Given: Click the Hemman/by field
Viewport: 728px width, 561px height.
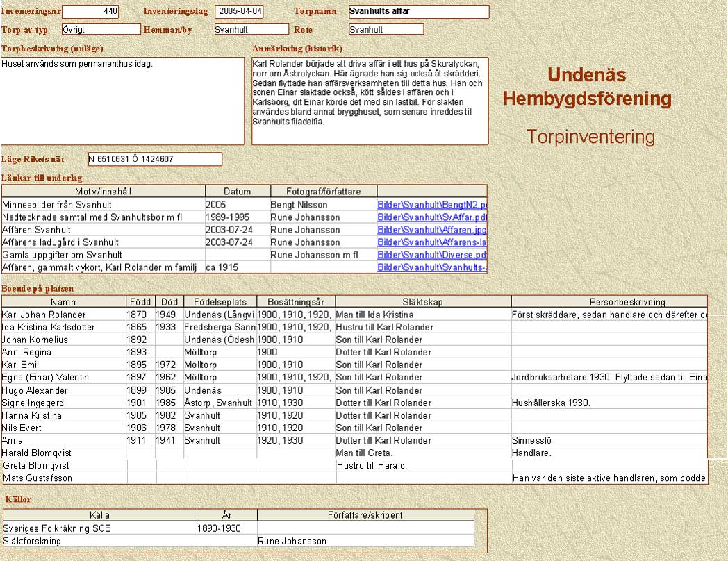Looking at the screenshot, I should coord(251,29).
